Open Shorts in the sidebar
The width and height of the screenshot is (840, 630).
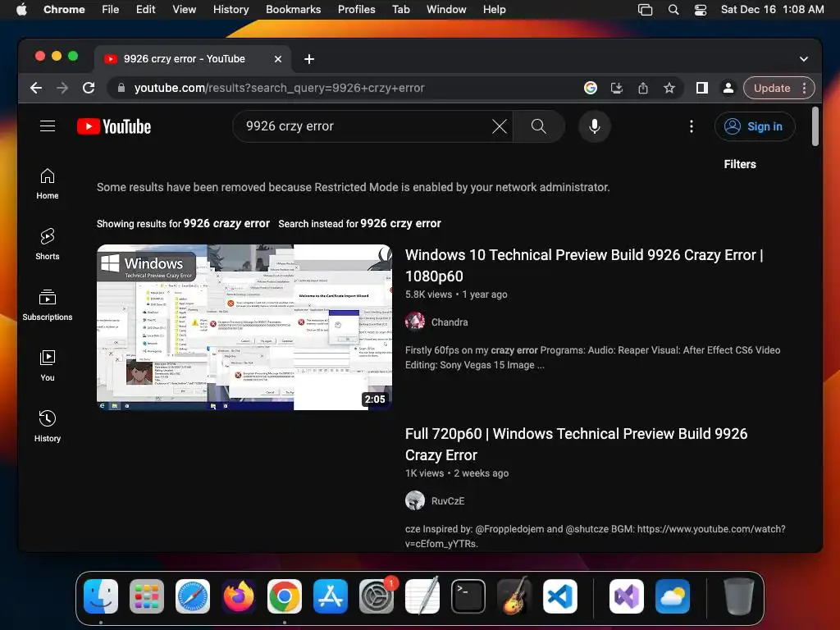tap(48, 244)
